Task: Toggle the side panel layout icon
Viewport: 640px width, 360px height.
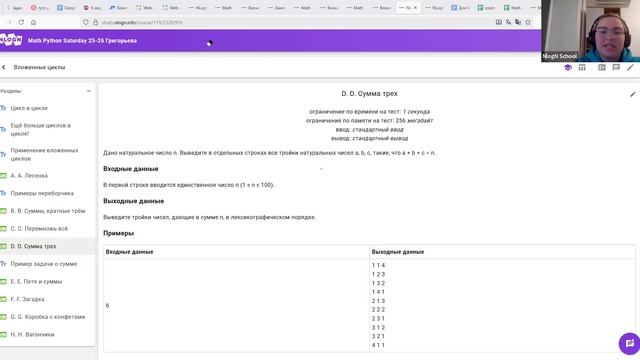Action: tap(602, 67)
